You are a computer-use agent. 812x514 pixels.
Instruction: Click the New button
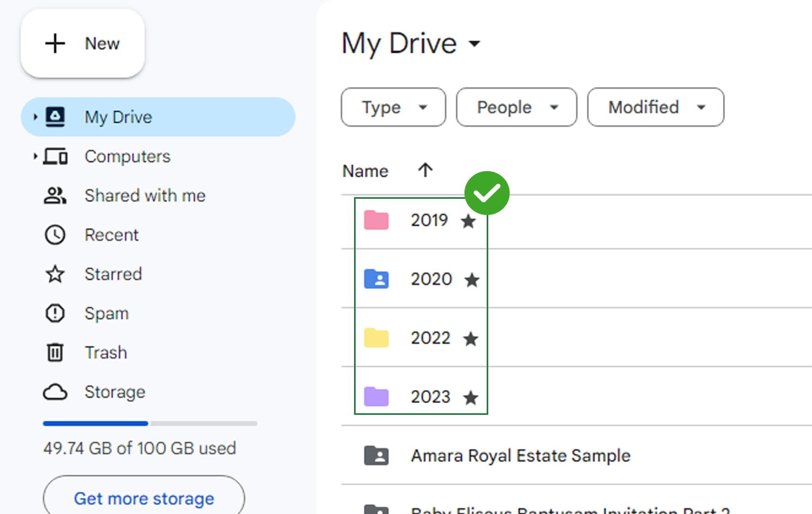click(x=82, y=43)
